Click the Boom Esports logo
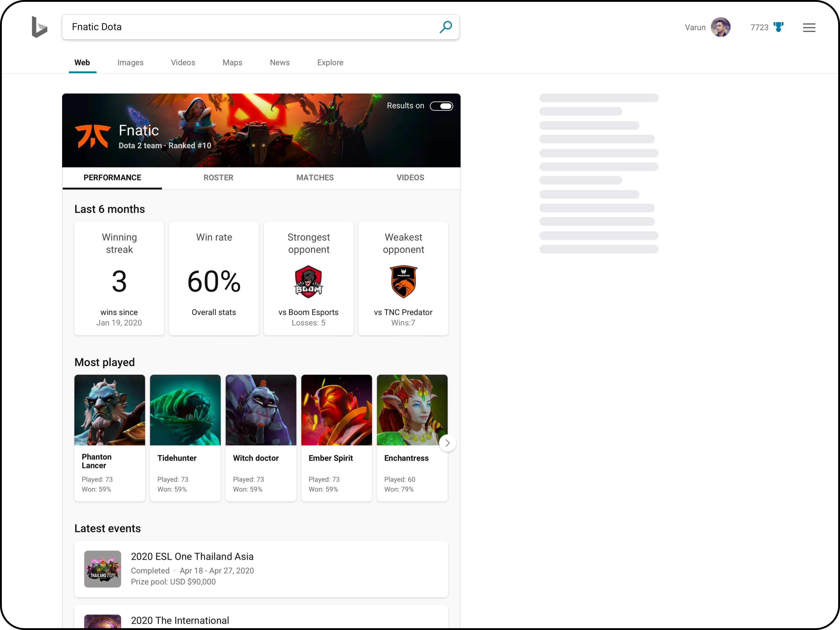The image size is (840, 630). click(x=308, y=281)
